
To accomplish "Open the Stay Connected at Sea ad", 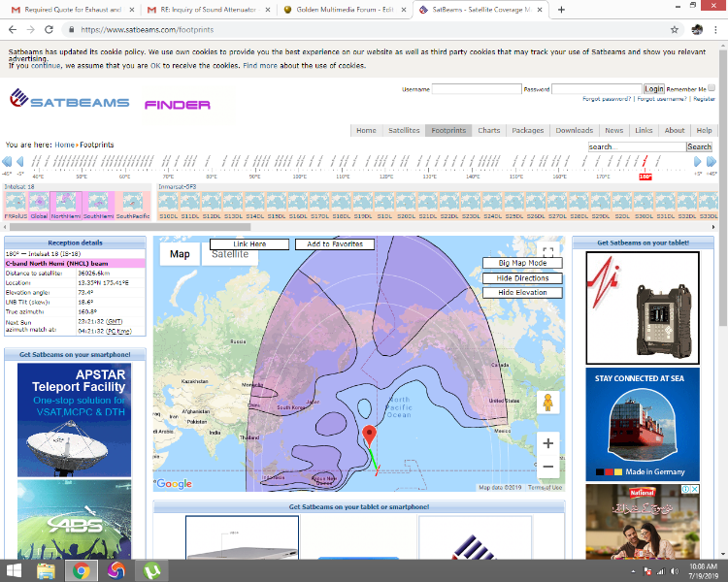I will point(643,424).
